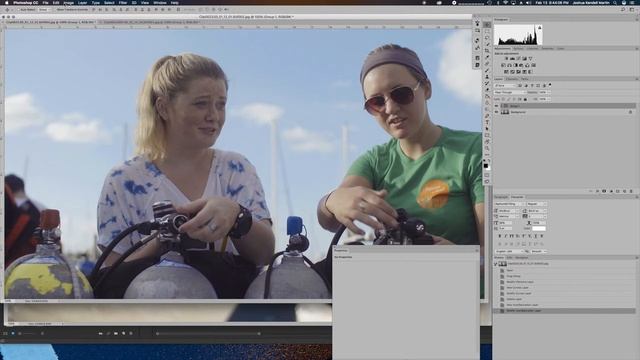
Task: Select the Eyedropper tool
Action: [x=487, y=57]
